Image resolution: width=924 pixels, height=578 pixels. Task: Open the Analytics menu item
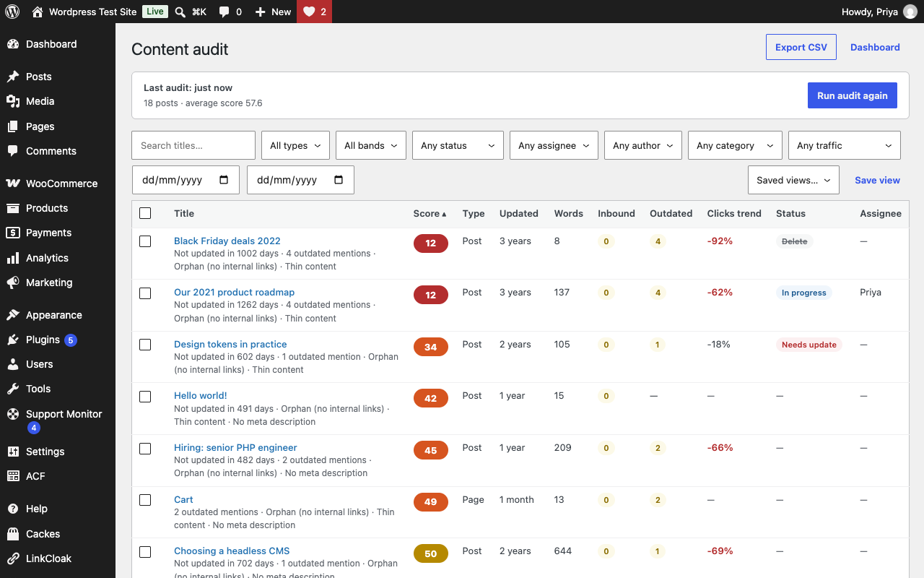coord(47,258)
